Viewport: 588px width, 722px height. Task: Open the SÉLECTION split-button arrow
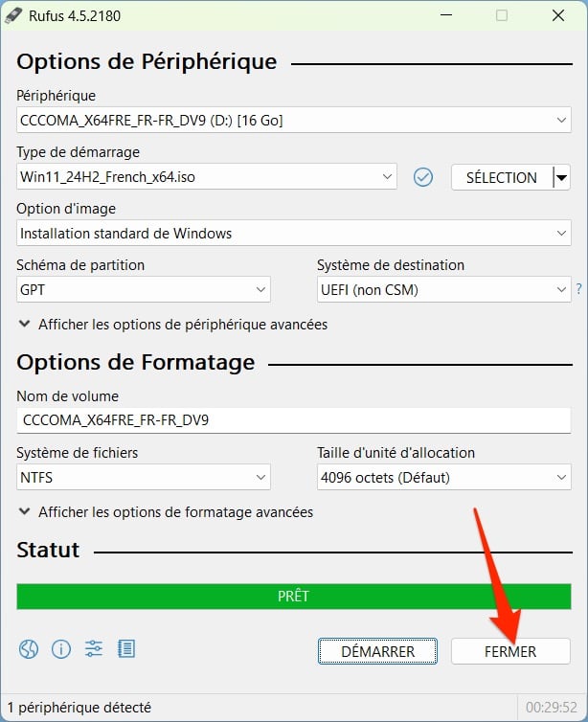562,177
